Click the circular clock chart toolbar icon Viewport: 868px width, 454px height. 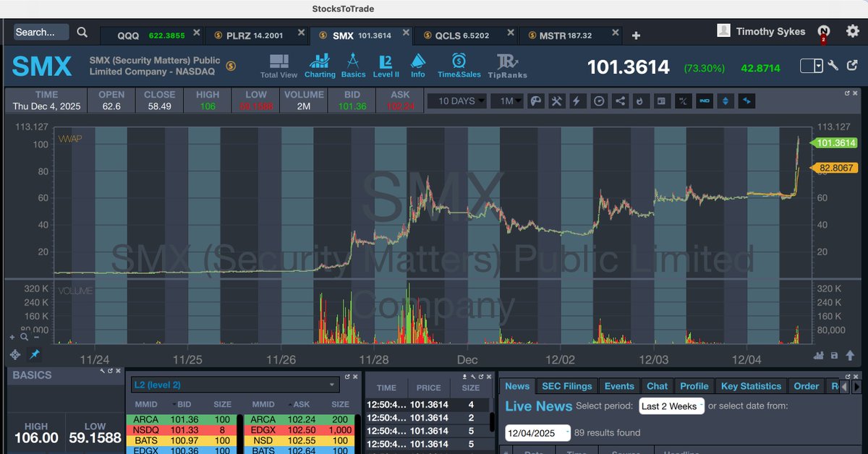point(599,101)
